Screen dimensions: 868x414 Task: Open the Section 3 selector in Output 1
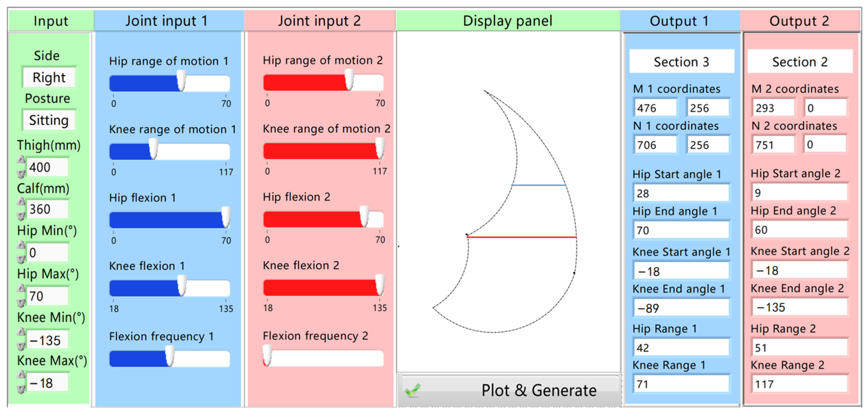pyautogui.click(x=681, y=62)
